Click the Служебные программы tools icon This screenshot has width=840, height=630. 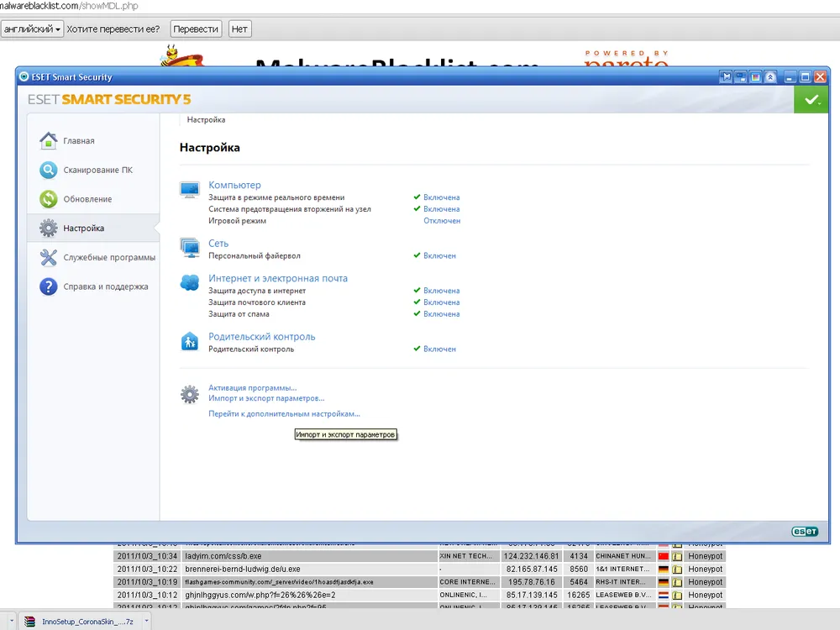(x=49, y=258)
